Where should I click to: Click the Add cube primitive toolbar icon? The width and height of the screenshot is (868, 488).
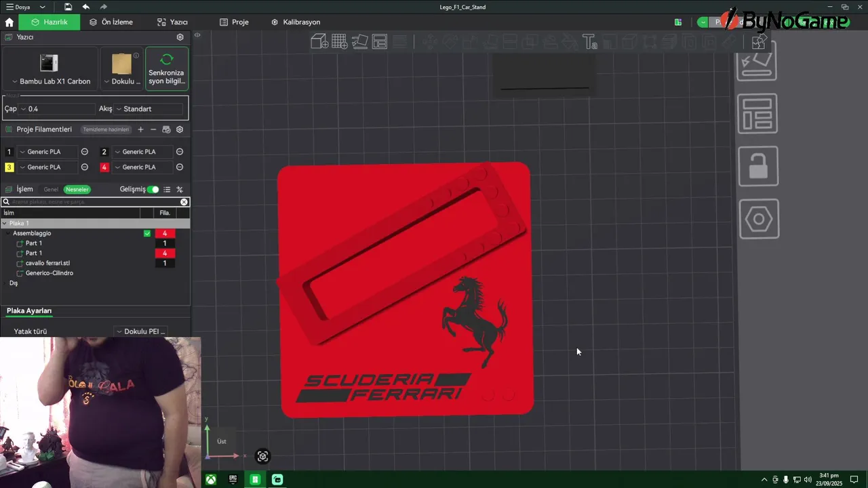(x=319, y=42)
